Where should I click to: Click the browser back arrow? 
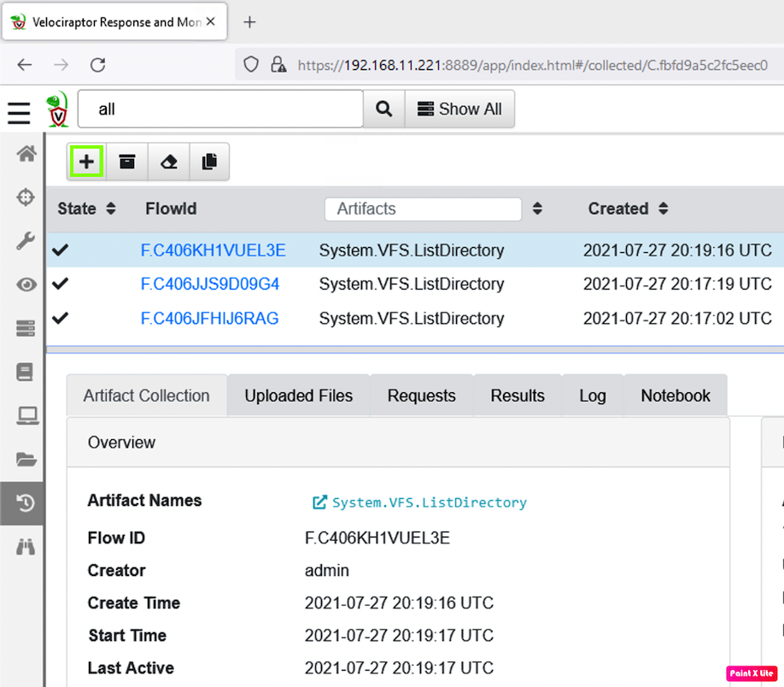25,65
